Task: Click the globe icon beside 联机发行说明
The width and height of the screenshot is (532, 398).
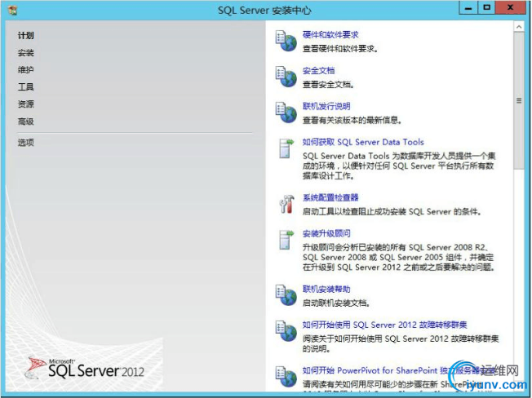Action: point(286,113)
